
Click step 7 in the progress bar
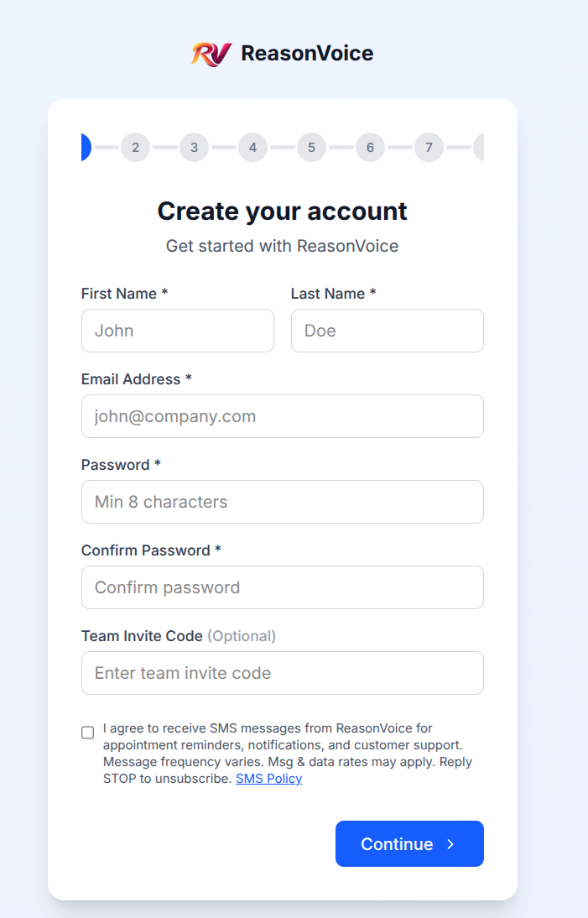tap(429, 147)
